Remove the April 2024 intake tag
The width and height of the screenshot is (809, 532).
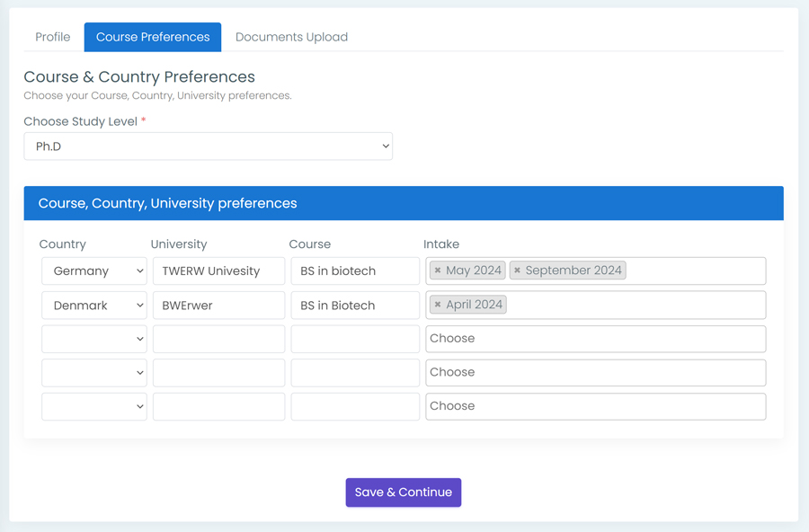point(438,305)
